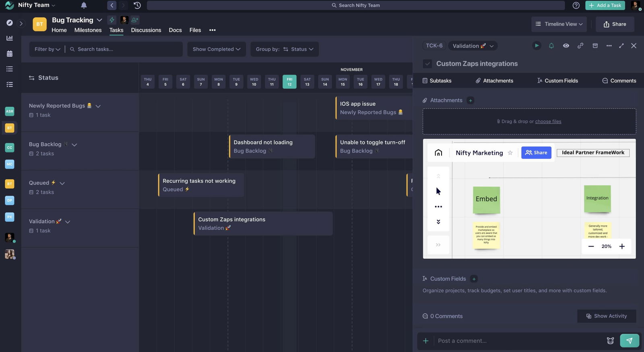The height and width of the screenshot is (352, 644).
Task: Click the task reminder bell icon
Action: pos(551,46)
